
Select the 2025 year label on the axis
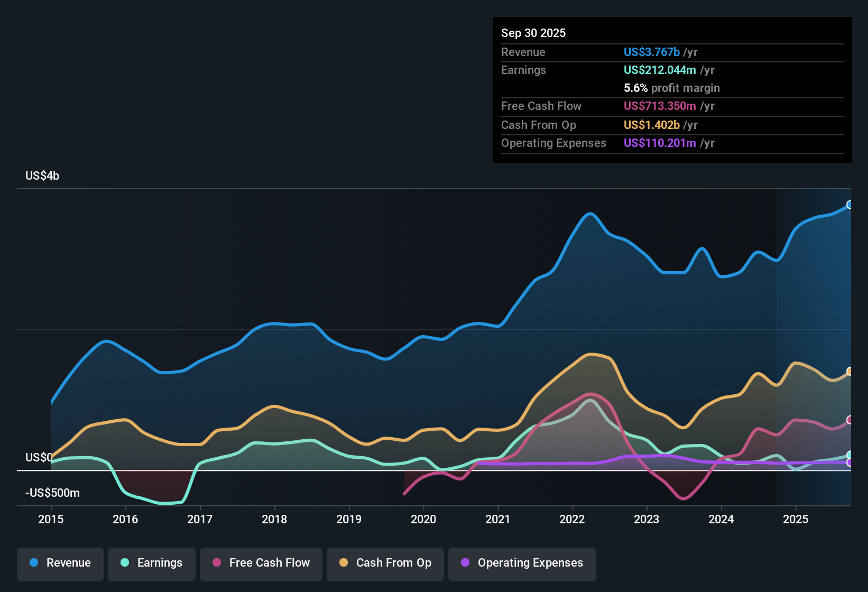(797, 520)
